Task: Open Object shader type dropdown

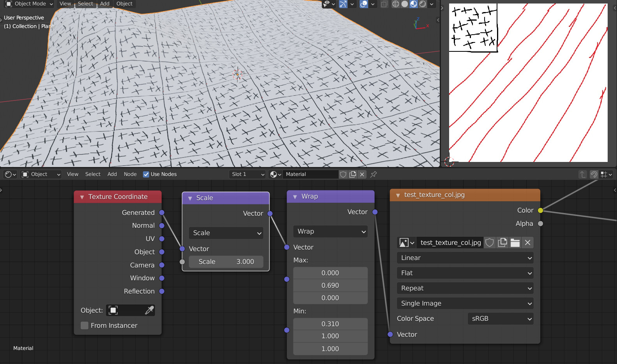Action: tap(41, 174)
